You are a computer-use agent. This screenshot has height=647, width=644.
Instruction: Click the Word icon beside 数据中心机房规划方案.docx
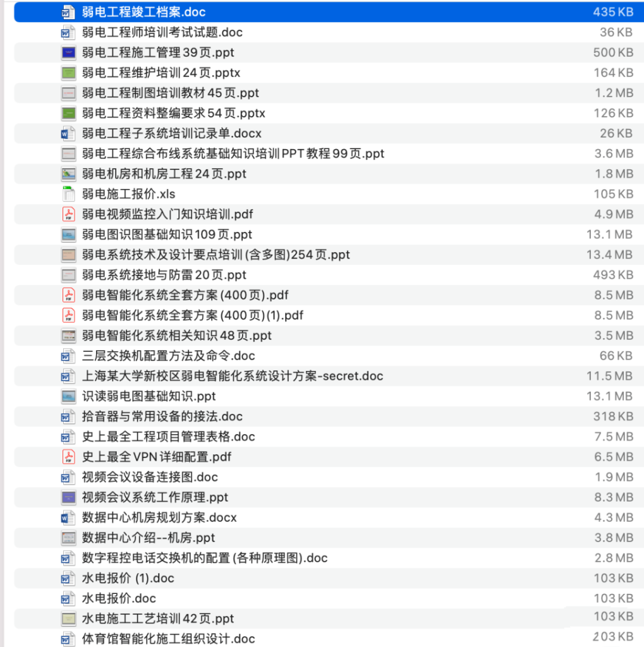tap(68, 517)
